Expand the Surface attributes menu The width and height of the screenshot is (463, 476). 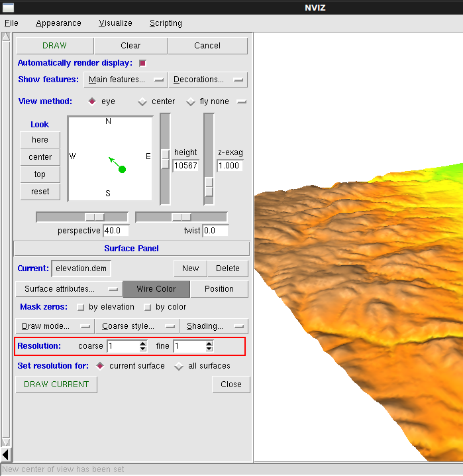click(x=68, y=289)
